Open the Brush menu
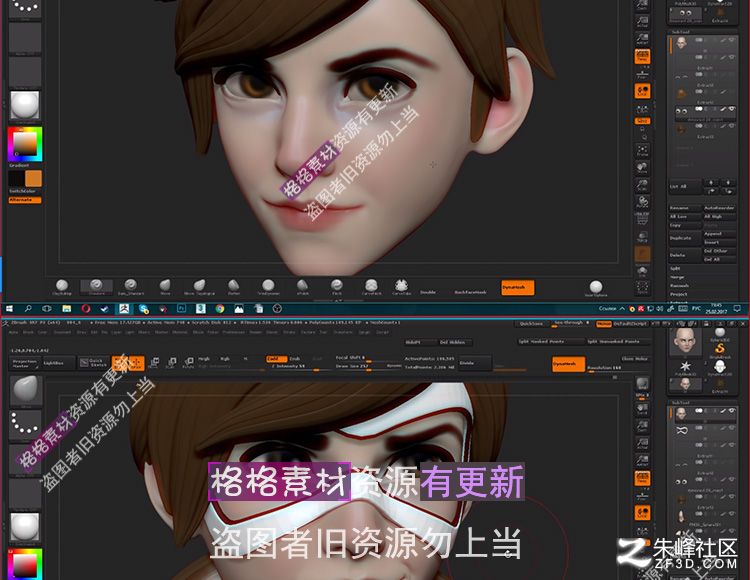 pos(29,332)
